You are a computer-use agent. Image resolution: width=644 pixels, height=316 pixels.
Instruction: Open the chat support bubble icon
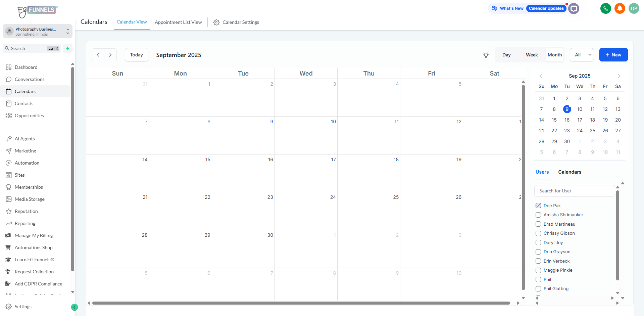(x=574, y=8)
